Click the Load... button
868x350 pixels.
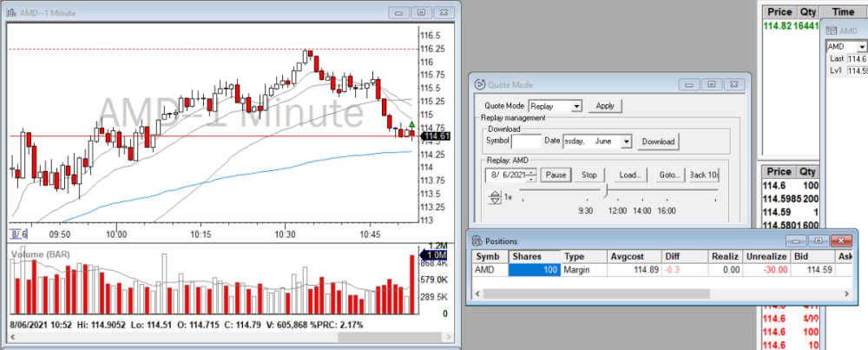click(x=630, y=175)
